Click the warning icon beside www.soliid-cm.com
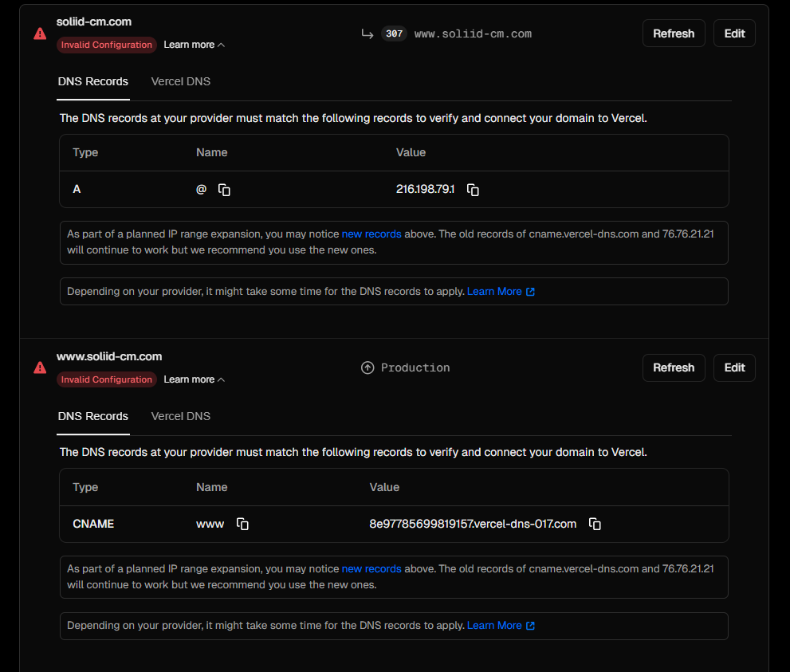The width and height of the screenshot is (790, 672). (40, 367)
